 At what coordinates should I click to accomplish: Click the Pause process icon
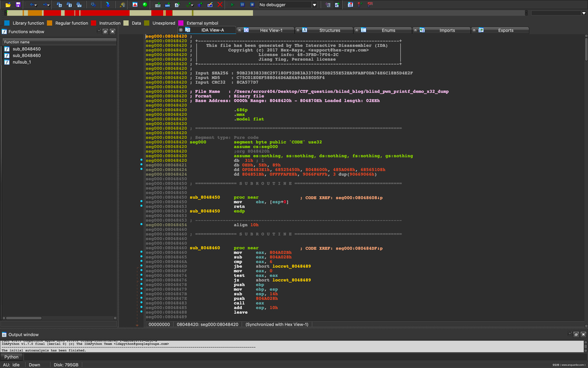(241, 5)
